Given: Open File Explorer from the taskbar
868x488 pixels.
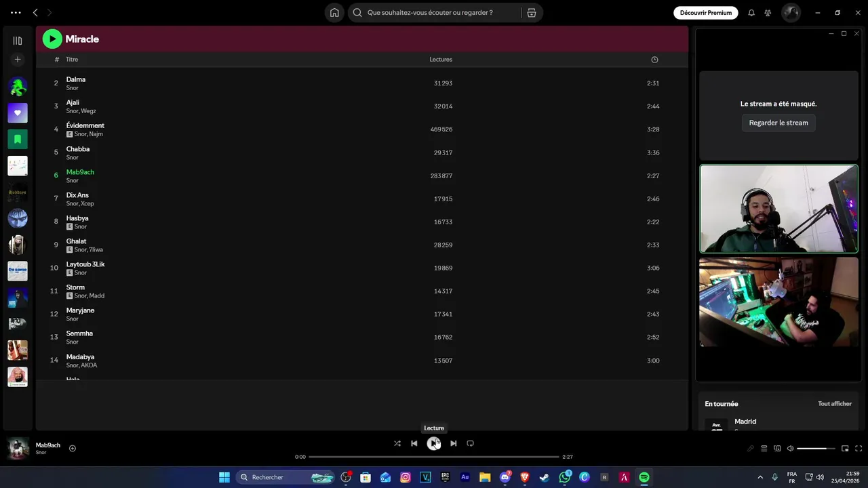Looking at the screenshot, I should click(485, 477).
